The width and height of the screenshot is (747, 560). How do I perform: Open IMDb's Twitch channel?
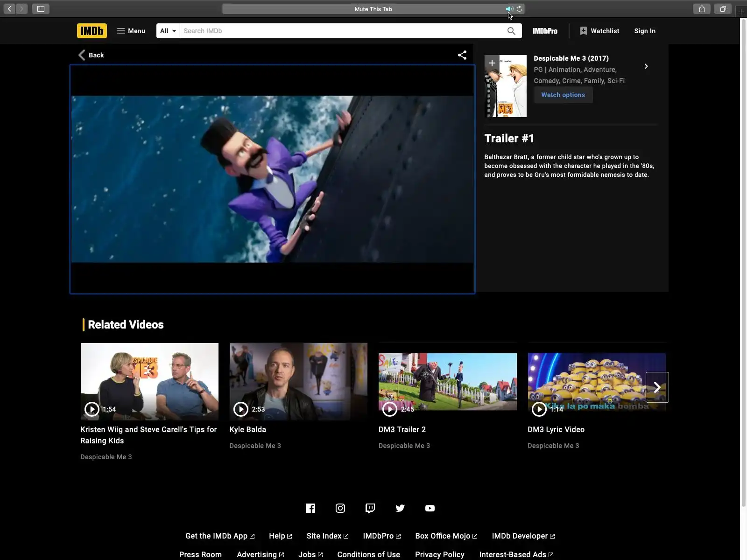tap(370, 508)
